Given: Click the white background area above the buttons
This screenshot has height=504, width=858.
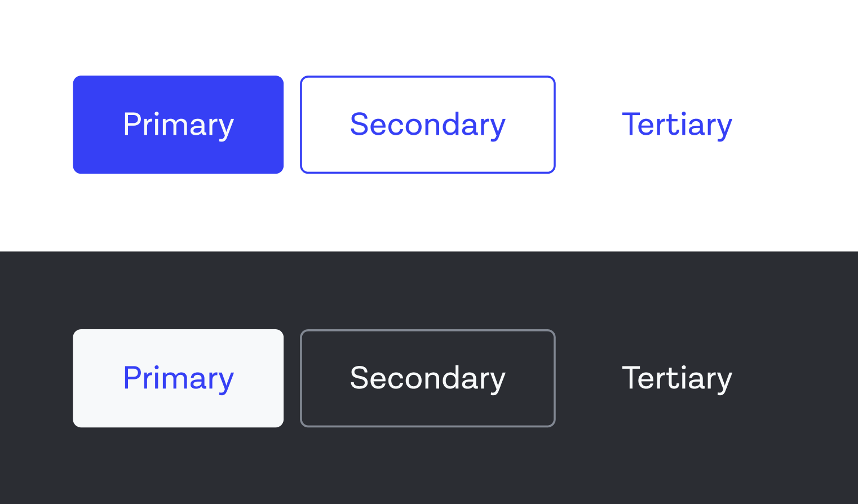Looking at the screenshot, I should (428, 34).
